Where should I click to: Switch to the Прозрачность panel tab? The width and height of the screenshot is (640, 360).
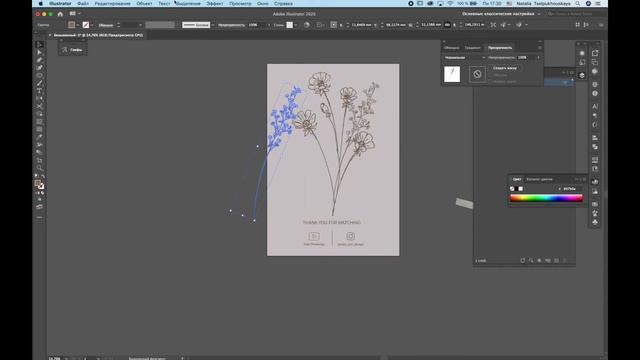tap(500, 48)
